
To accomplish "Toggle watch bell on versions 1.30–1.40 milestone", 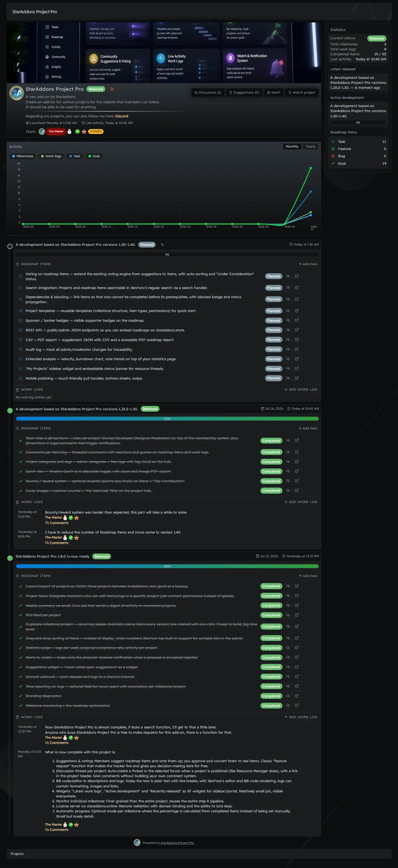I will point(162,245).
